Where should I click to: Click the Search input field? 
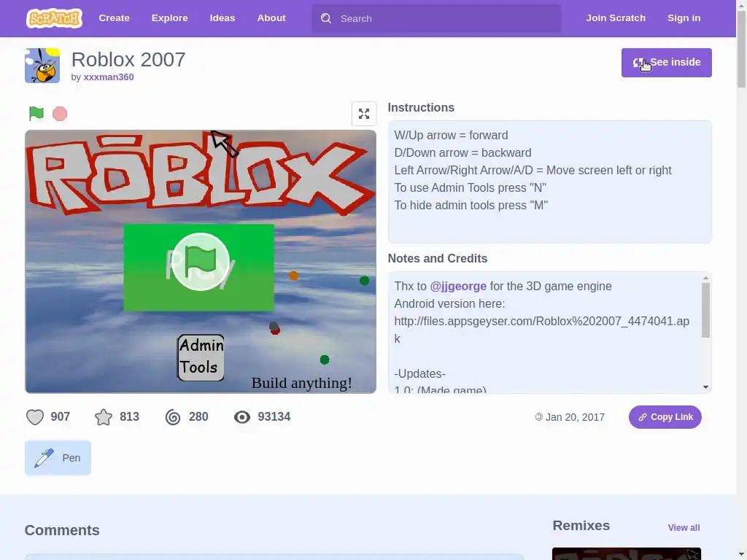(436, 18)
